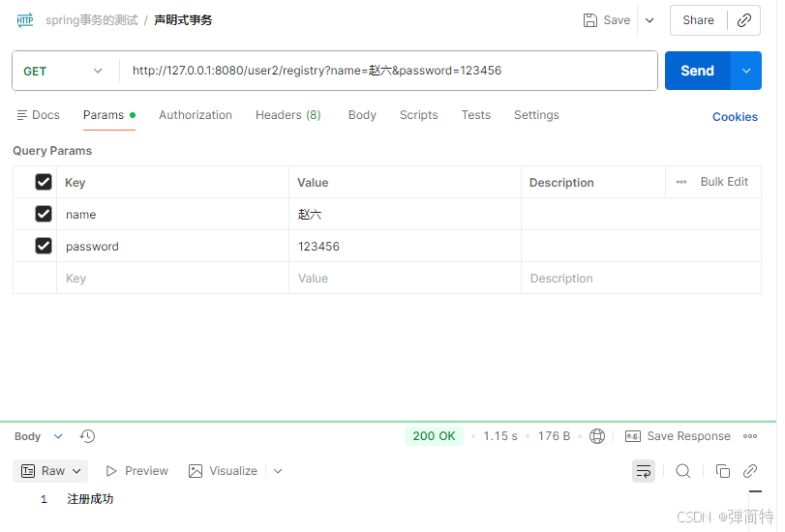Uncheck the name parameter checkbox
Image resolution: width=785 pixels, height=532 pixels.
[x=44, y=214]
